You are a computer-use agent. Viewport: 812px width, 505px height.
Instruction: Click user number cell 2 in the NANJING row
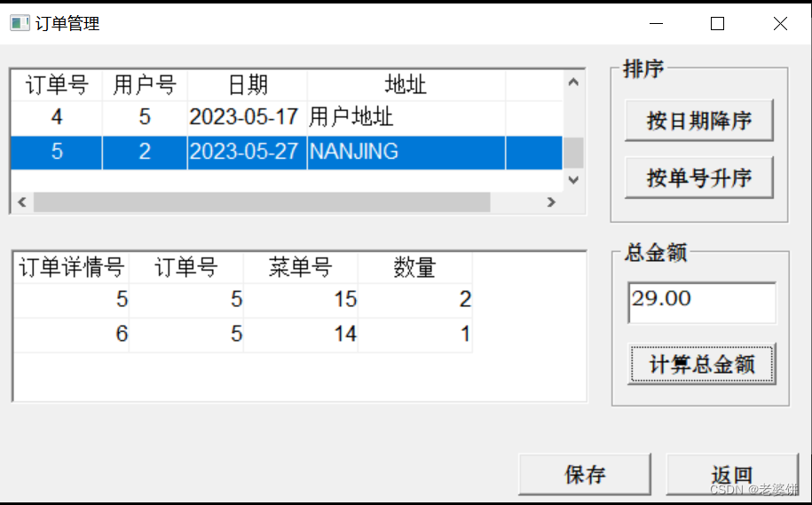[145, 152]
